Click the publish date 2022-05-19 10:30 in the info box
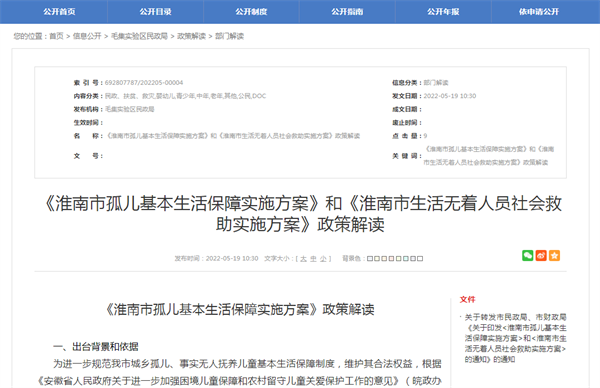Viewport: 600px width, 388px height. pyautogui.click(x=450, y=96)
